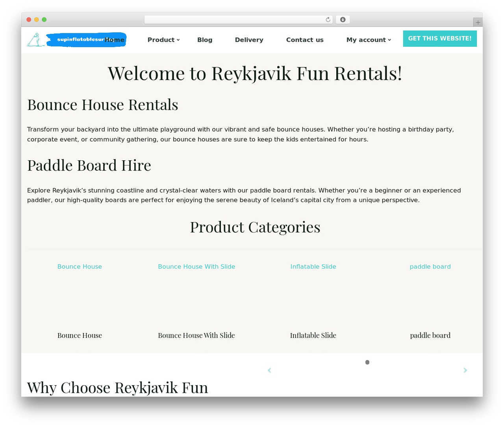
Task: Click the Why Choose Reykjavik Fun heading
Action: (118, 388)
